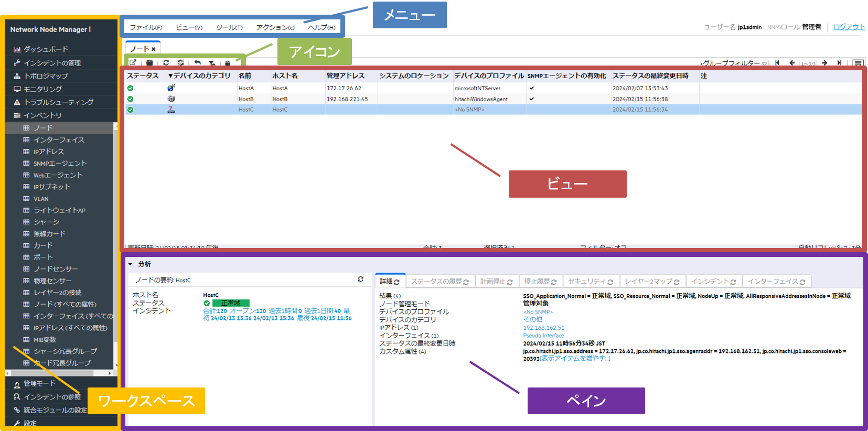Screen dimensions: 868x431
Task: Select the HostA row status check
Action: (x=130, y=88)
